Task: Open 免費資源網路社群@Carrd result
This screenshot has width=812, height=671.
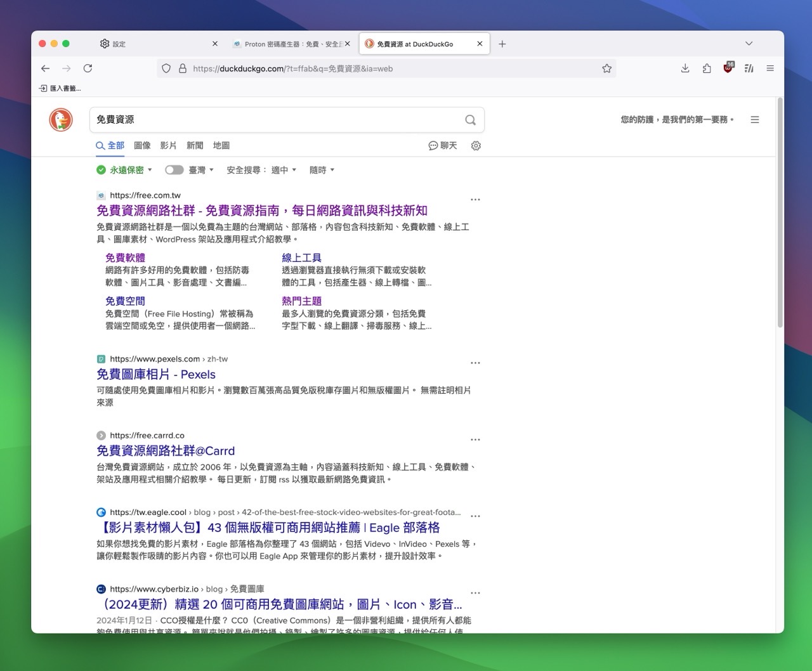Action: (x=166, y=451)
